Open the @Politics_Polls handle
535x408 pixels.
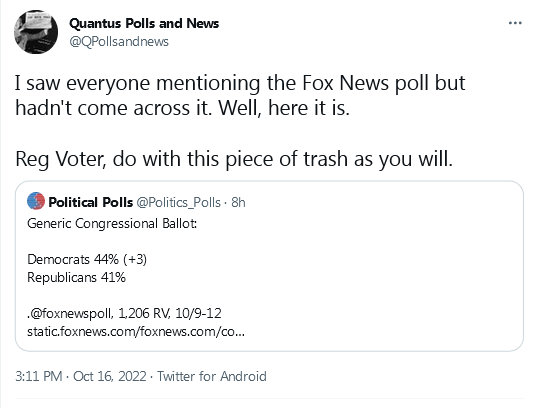(178, 202)
